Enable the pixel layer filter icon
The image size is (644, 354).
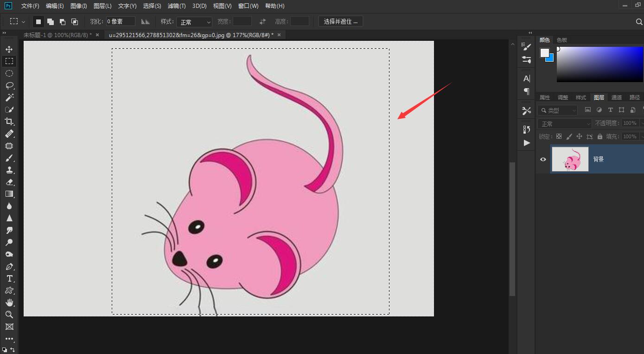(588, 110)
